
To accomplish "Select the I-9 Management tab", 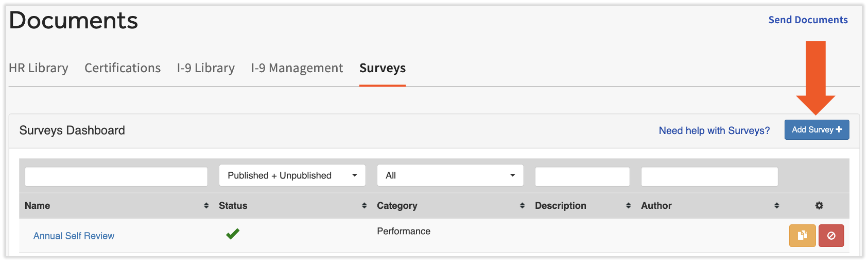I will (x=297, y=68).
